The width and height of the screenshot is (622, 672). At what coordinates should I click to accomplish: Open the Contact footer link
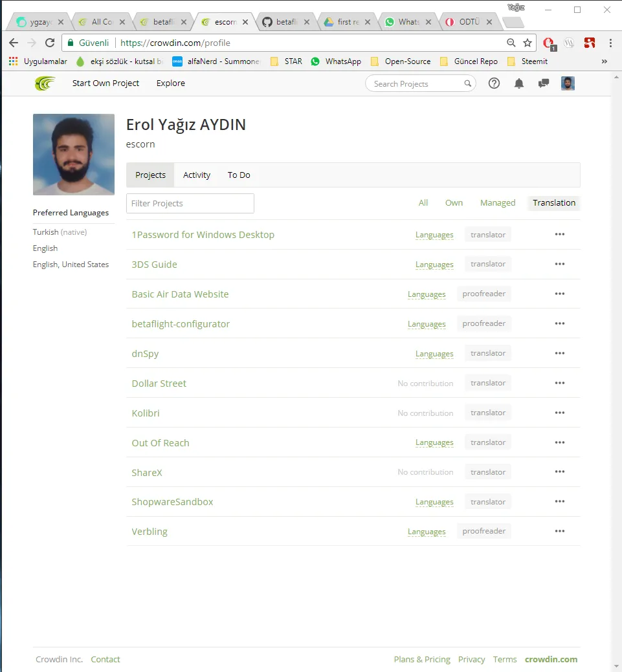click(x=105, y=659)
